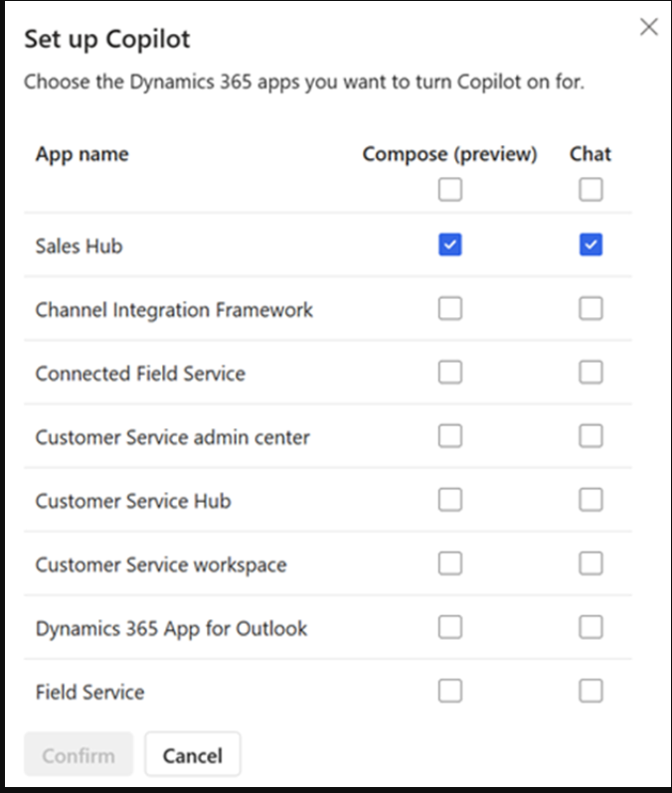
Task: Check Compose for Customer Service admin center
Action: pos(450,436)
